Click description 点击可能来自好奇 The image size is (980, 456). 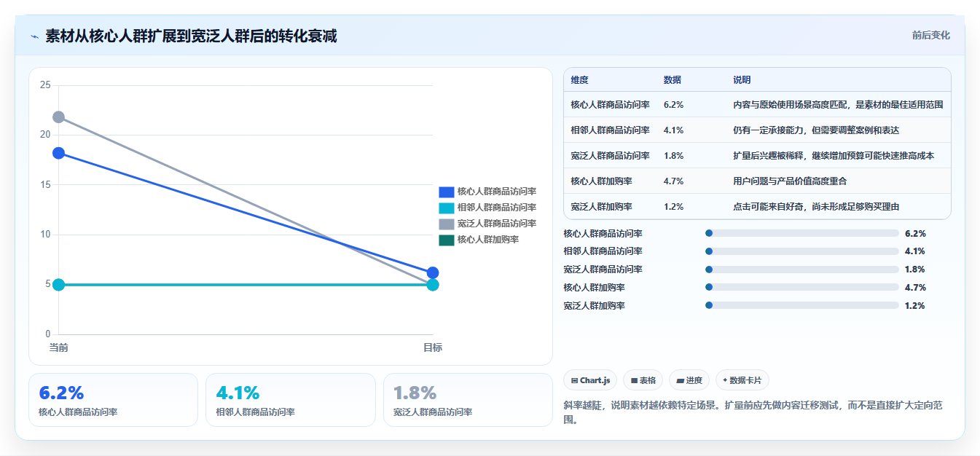click(816, 206)
